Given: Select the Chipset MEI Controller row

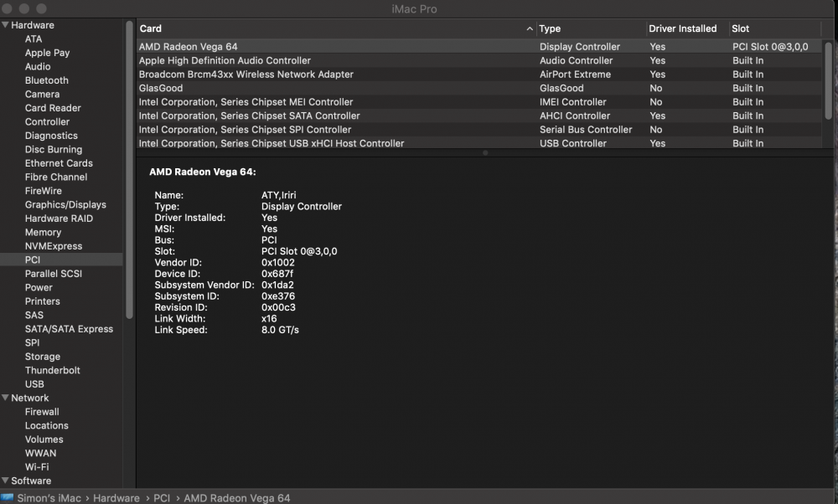Looking at the screenshot, I should 479,102.
